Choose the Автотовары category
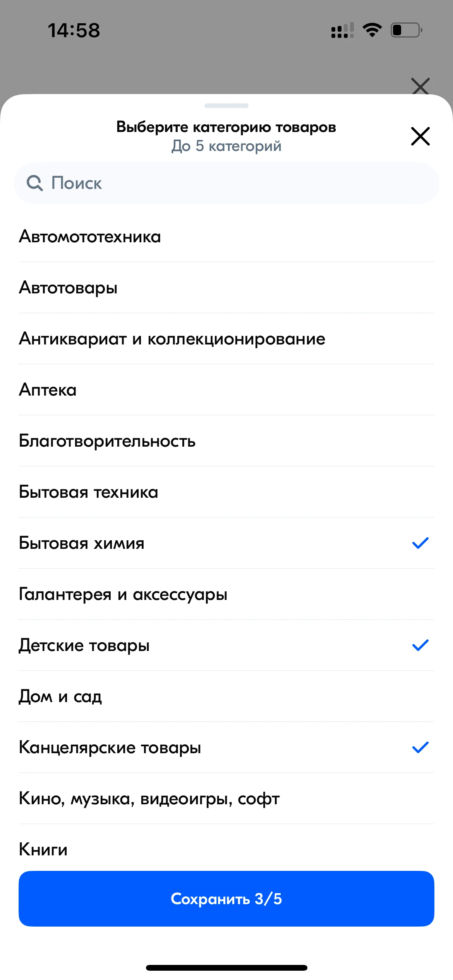Image resolution: width=453 pixels, height=980 pixels. coord(68,288)
